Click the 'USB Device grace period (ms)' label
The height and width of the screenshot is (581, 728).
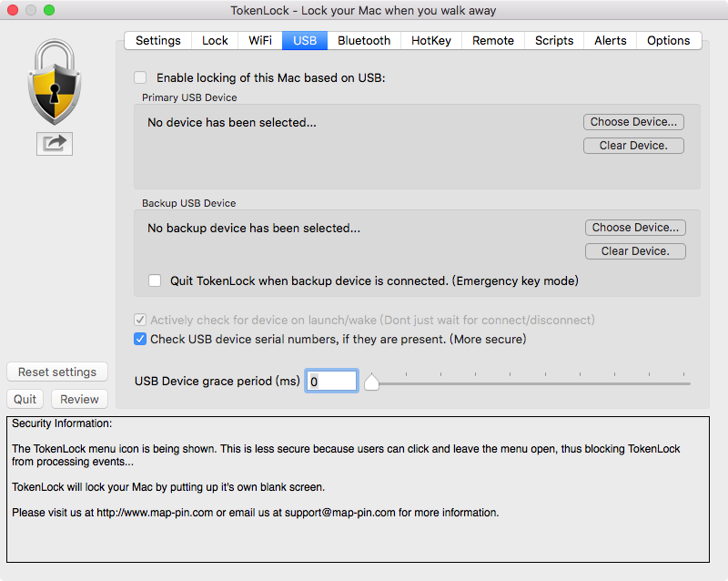pyautogui.click(x=217, y=382)
